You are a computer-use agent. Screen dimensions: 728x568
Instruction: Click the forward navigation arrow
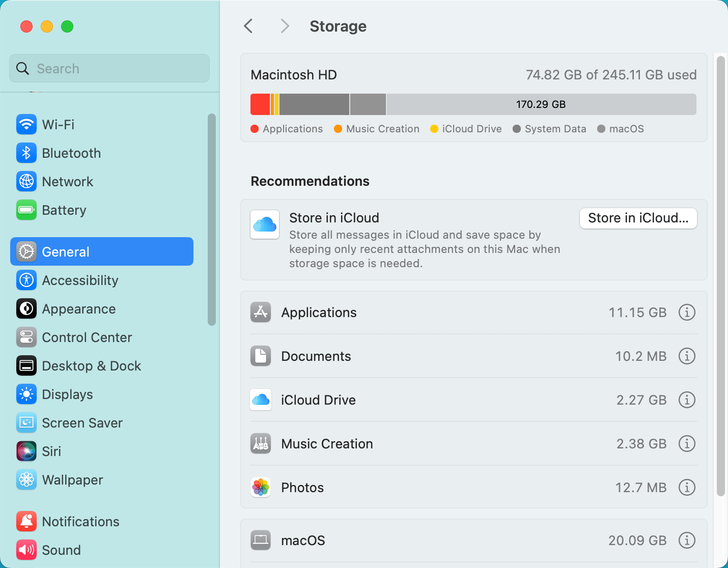(x=285, y=26)
